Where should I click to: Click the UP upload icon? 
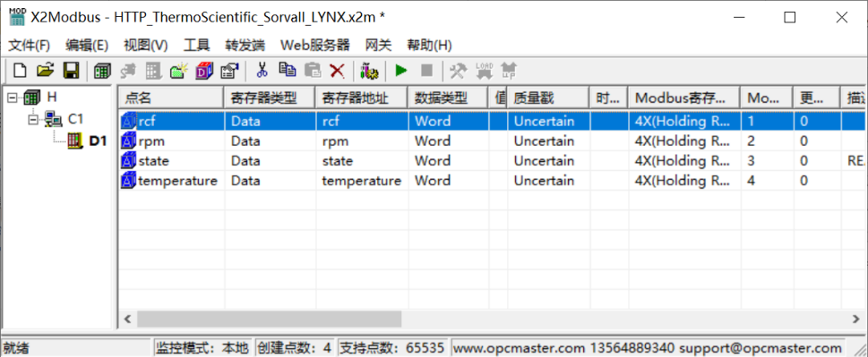click(x=509, y=70)
